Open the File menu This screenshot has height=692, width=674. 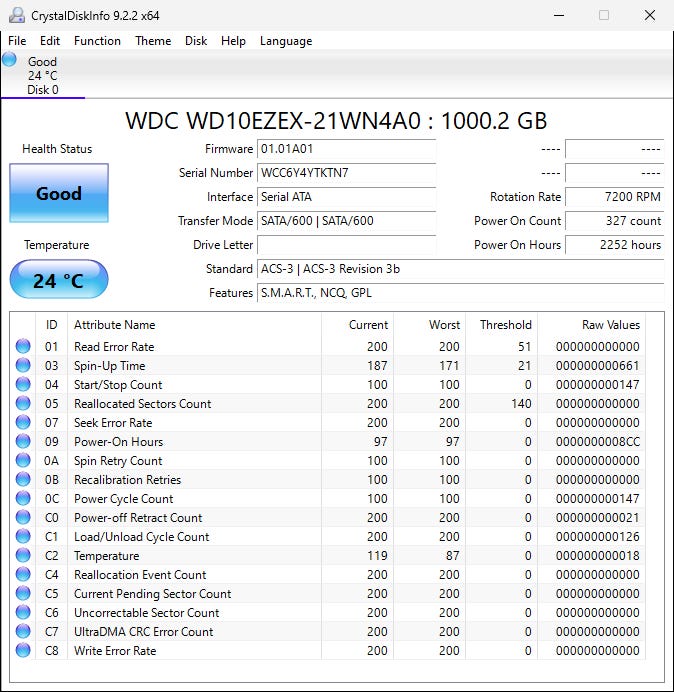tap(17, 41)
